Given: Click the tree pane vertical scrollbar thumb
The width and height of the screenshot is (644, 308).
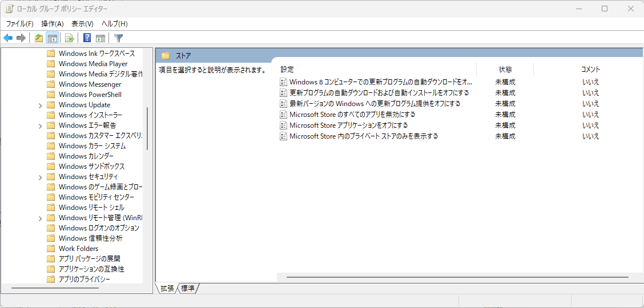Looking at the screenshot, I should coord(147,128).
